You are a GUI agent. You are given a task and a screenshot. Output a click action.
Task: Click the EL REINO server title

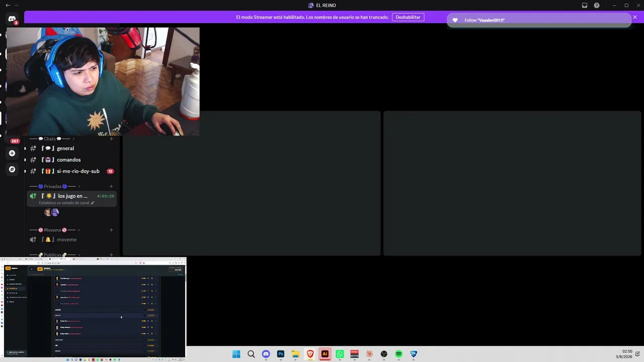click(322, 5)
